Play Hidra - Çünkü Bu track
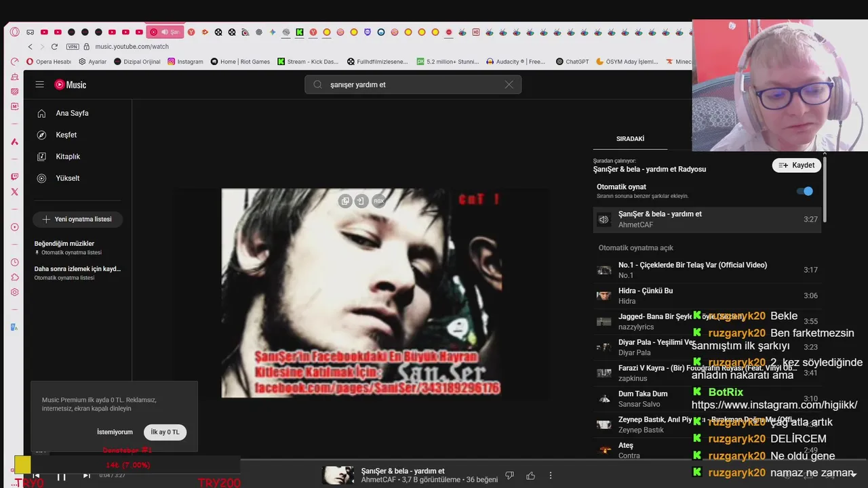Viewport: 868px width, 488px height. (707, 296)
